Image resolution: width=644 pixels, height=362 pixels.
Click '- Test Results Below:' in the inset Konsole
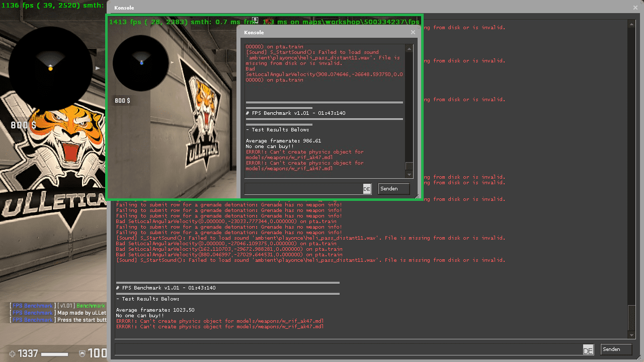tap(277, 130)
